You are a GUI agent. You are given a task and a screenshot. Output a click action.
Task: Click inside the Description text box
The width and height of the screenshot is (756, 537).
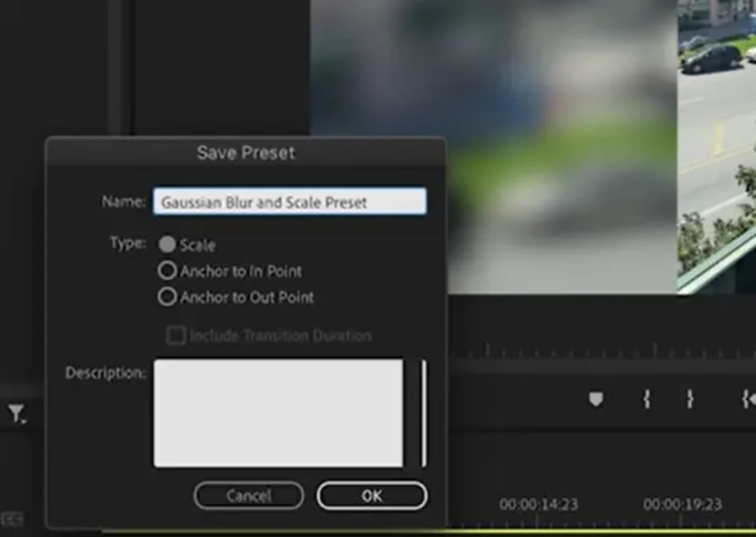click(x=278, y=413)
